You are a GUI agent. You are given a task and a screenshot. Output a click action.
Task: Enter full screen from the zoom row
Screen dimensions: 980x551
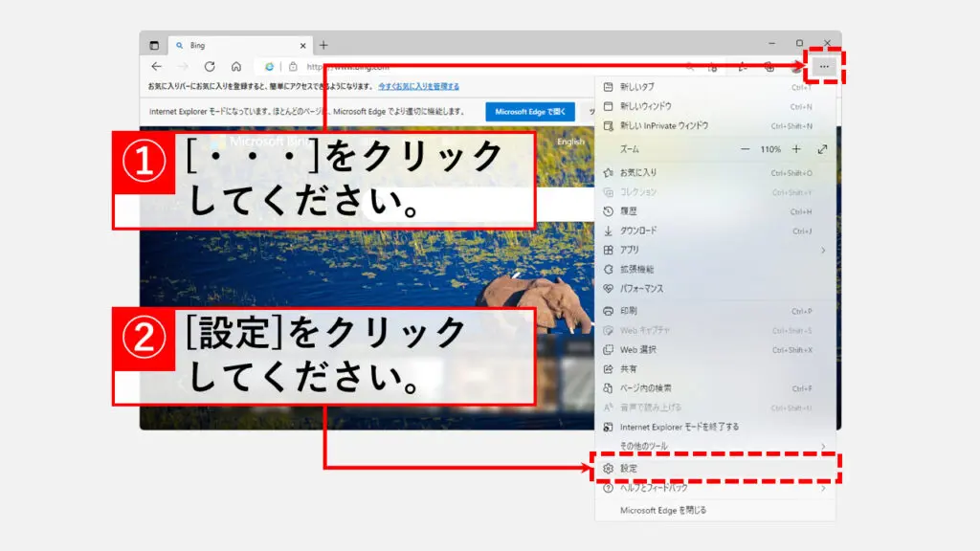(822, 150)
